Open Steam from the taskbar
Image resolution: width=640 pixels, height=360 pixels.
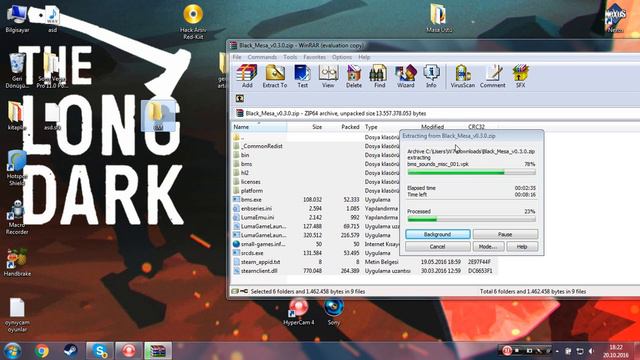coord(71,351)
